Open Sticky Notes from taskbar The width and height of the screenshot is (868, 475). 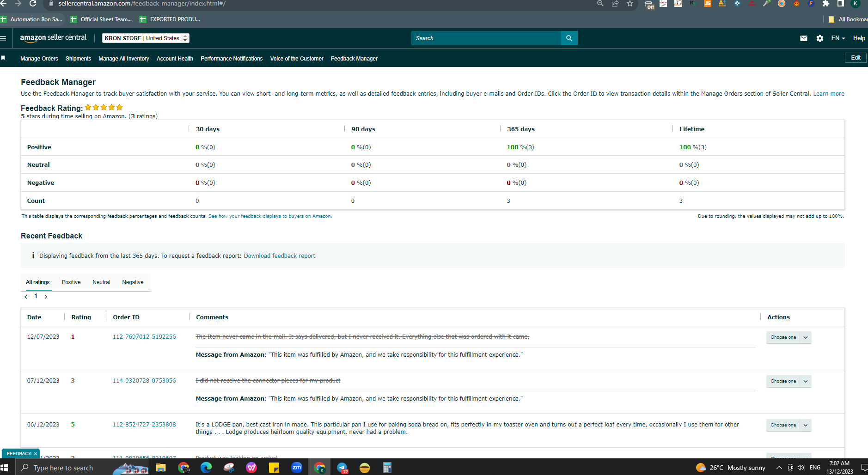[x=274, y=468]
